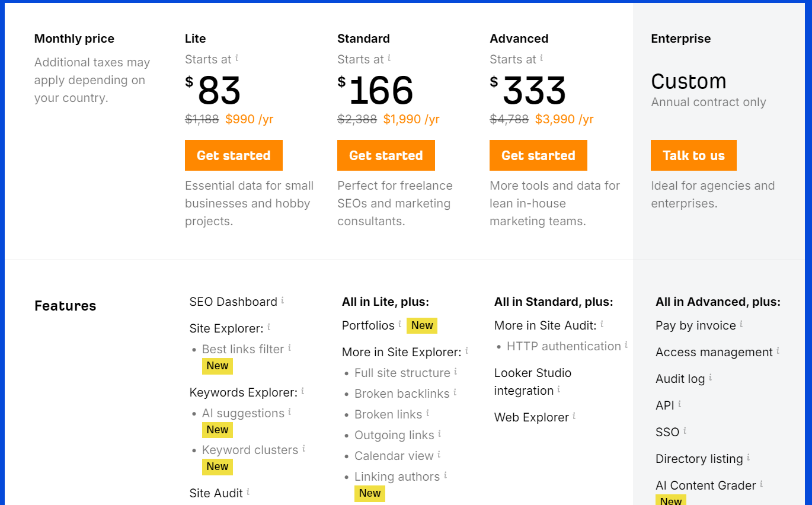Image resolution: width=812 pixels, height=505 pixels.
Task: Click info icon beside AI Content Grader
Action: coord(762,484)
